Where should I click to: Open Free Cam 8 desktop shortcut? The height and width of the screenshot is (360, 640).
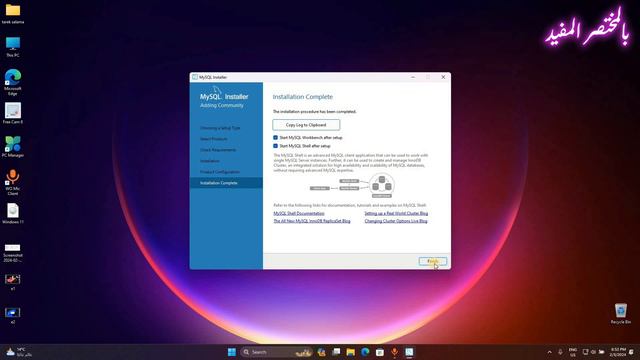(13, 113)
